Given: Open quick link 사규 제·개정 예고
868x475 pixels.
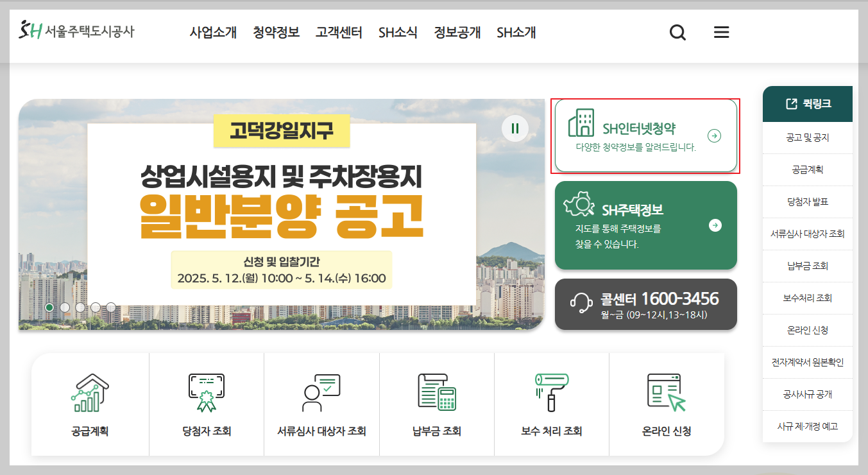Looking at the screenshot, I should coord(808,426).
